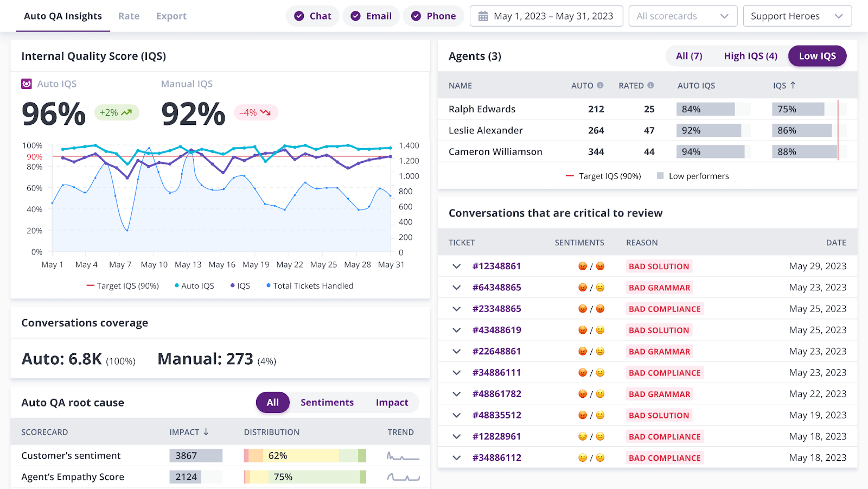Expand ticket #48835512 row
This screenshot has height=489, width=868.
[457, 415]
